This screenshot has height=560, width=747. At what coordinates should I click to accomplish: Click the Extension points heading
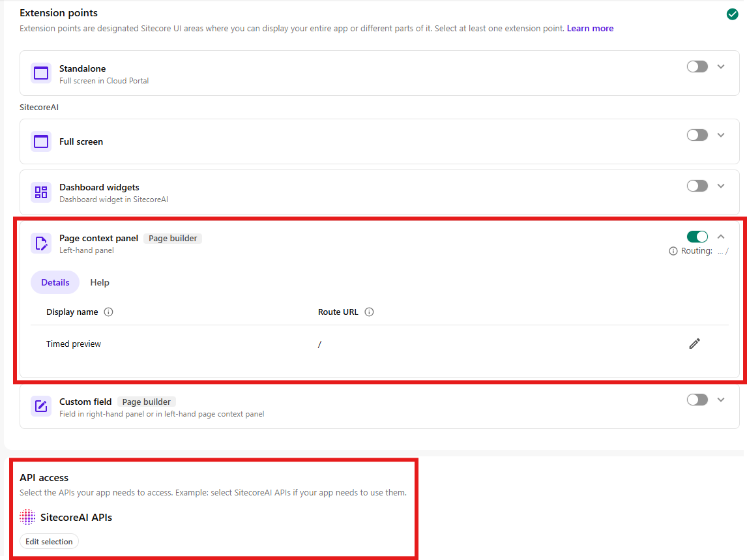59,13
